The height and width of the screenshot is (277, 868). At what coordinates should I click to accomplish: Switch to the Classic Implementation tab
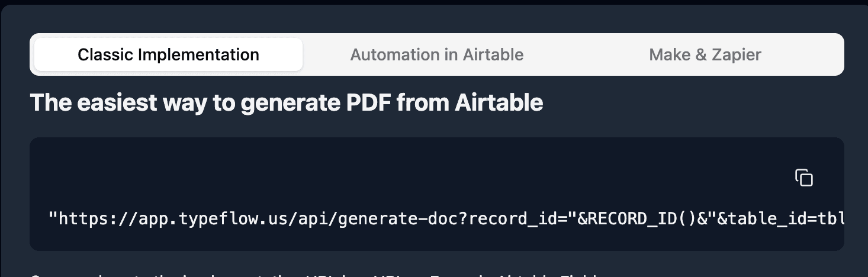coord(168,55)
